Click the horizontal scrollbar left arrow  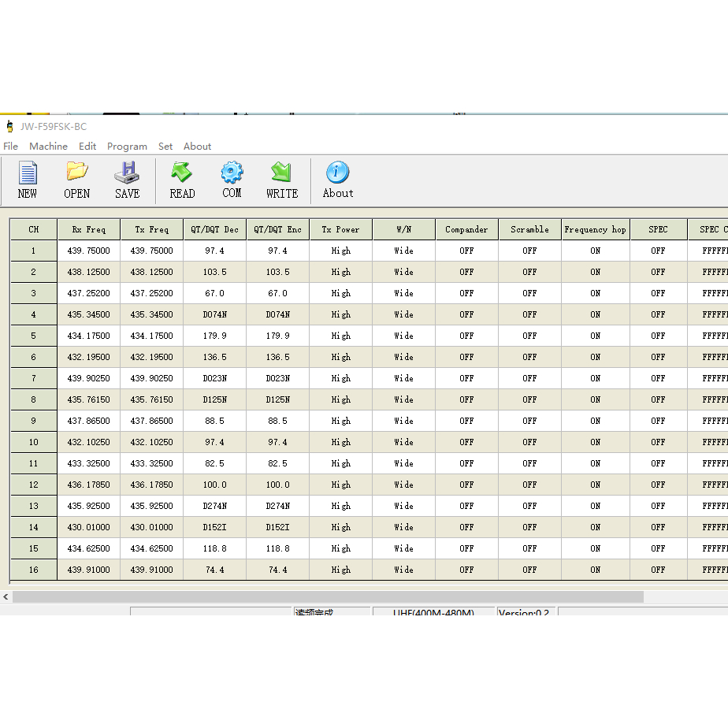[x=6, y=597]
